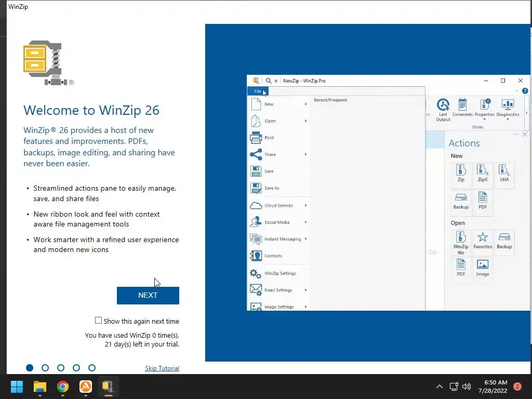Click the LHA icon under New actions
The height and width of the screenshot is (399, 532).
504,170
